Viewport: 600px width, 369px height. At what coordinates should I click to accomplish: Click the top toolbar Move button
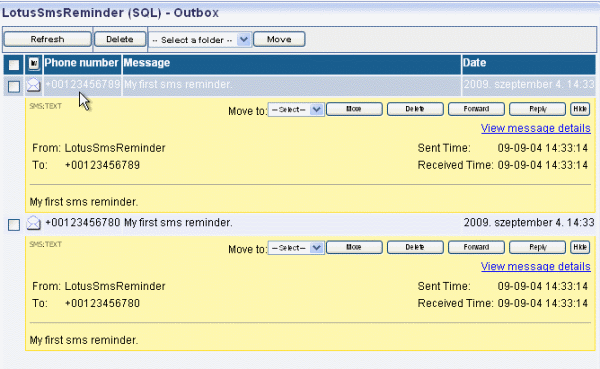279,39
